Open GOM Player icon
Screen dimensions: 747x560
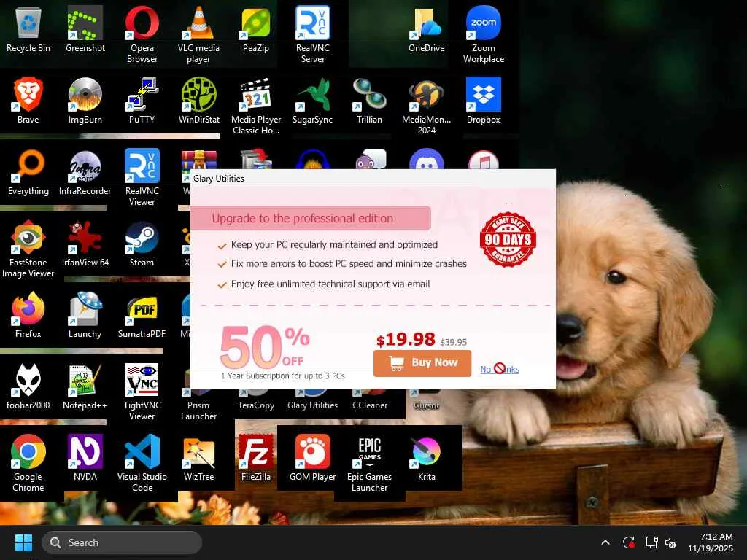[x=312, y=457]
